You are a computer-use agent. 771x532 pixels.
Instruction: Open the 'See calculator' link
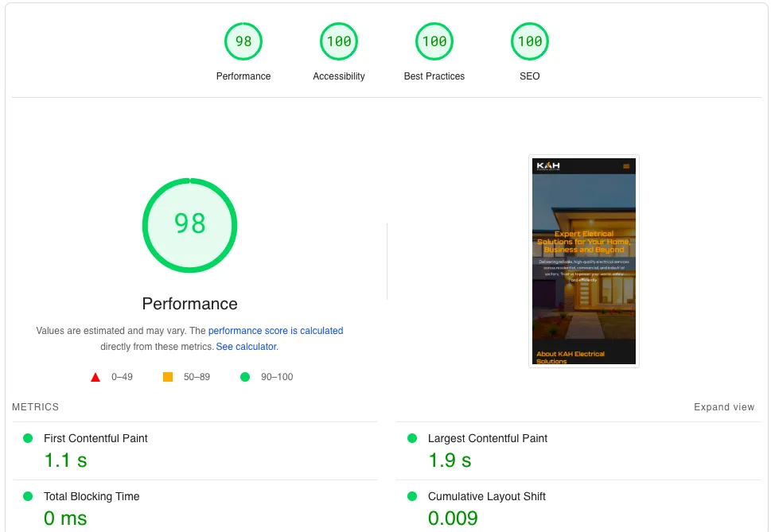pyautogui.click(x=247, y=348)
